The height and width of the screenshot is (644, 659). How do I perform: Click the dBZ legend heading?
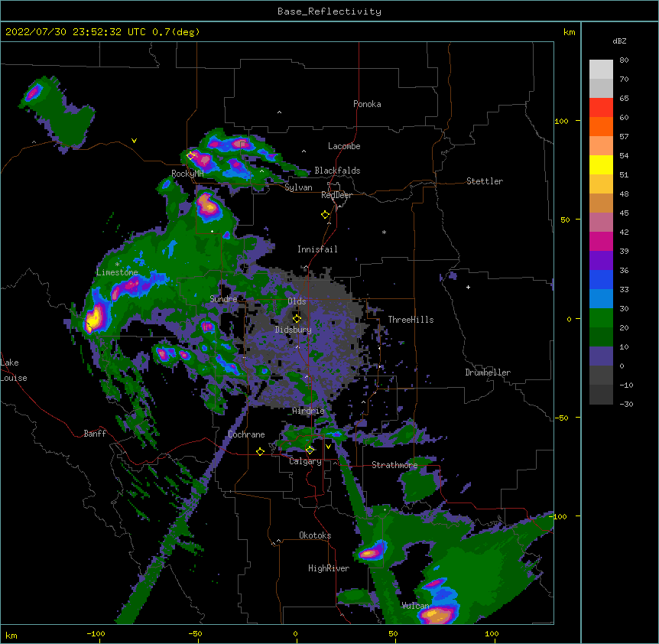(x=619, y=41)
